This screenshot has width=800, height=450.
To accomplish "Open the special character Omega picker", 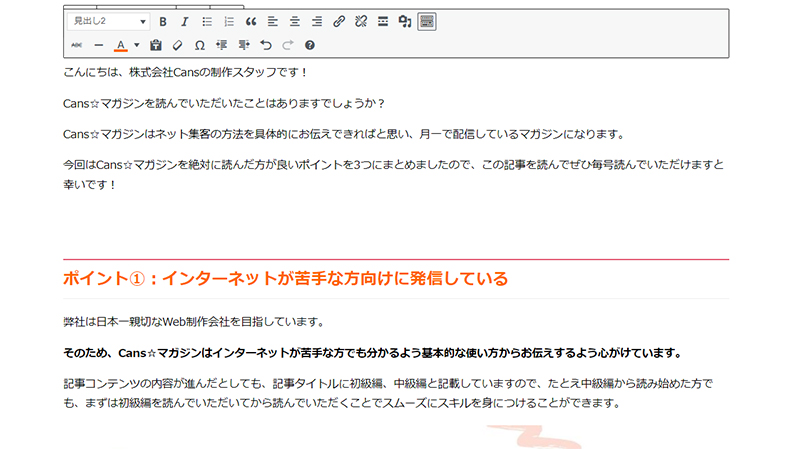I will [199, 45].
